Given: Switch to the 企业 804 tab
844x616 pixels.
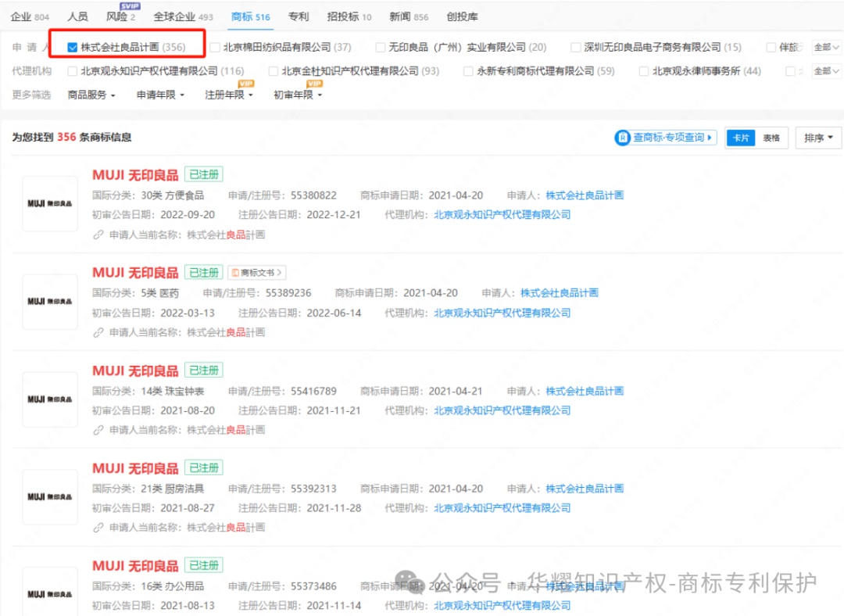Looking at the screenshot, I should click(30, 16).
